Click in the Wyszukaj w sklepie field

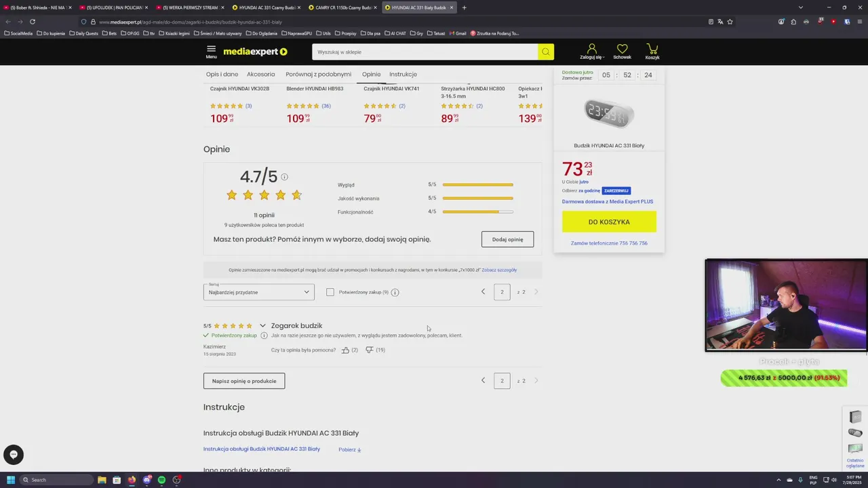point(425,52)
